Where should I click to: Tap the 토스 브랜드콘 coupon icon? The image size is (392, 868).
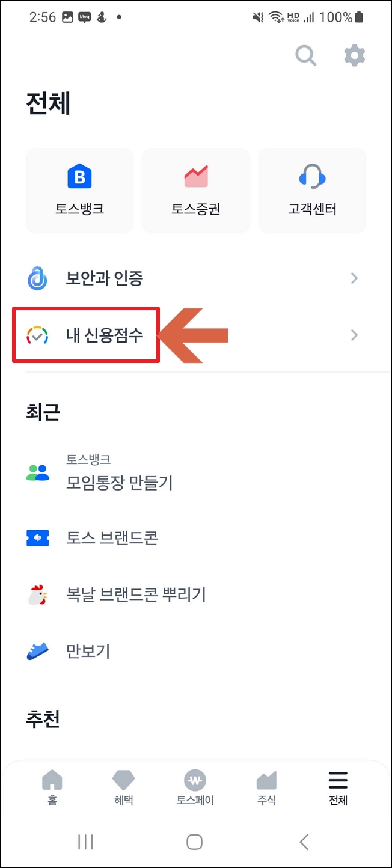point(37,538)
